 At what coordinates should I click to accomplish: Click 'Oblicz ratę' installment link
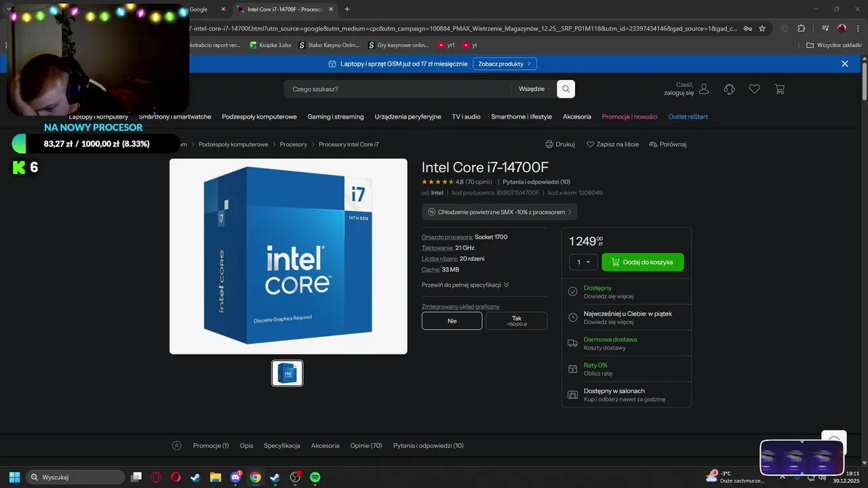pyautogui.click(x=598, y=373)
